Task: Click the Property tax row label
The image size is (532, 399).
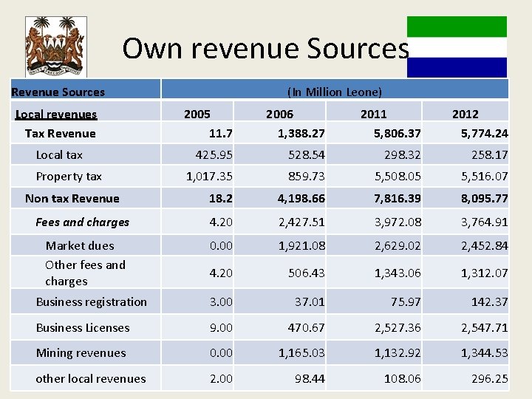Action: [69, 177]
